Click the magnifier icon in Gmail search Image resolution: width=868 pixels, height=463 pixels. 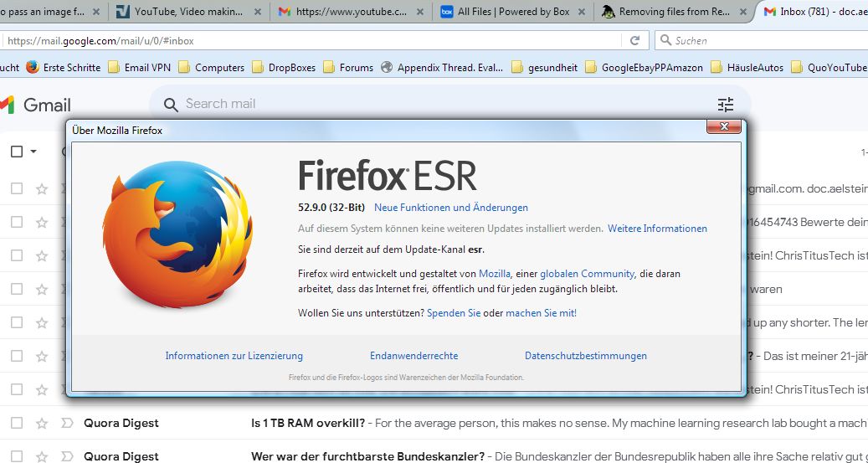click(171, 105)
